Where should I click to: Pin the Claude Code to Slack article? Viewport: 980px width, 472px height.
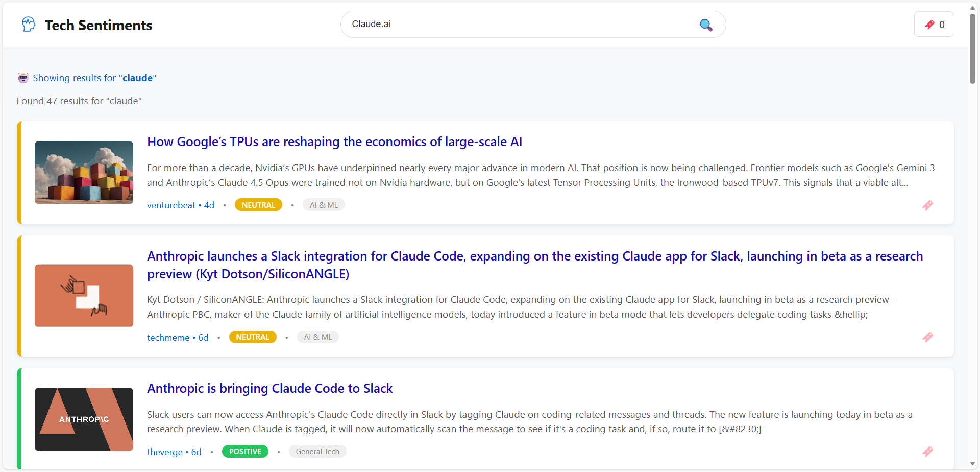point(927,452)
